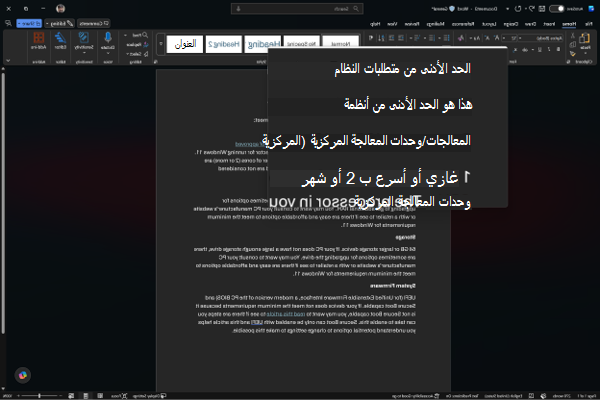Toggle the Show paragraph marks icon

370,38
